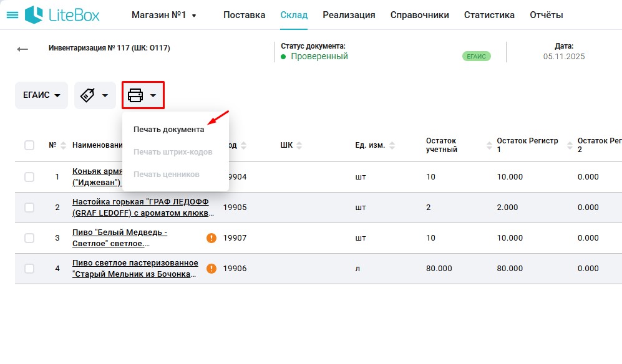Screen dimensions: 622x364
Task: Click warning icon on Старый Мельник row
Action: pyautogui.click(x=211, y=269)
